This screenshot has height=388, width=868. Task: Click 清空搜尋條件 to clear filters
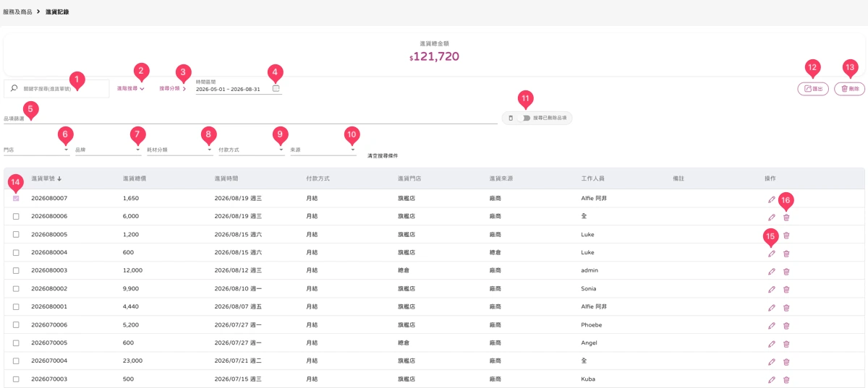pyautogui.click(x=383, y=155)
